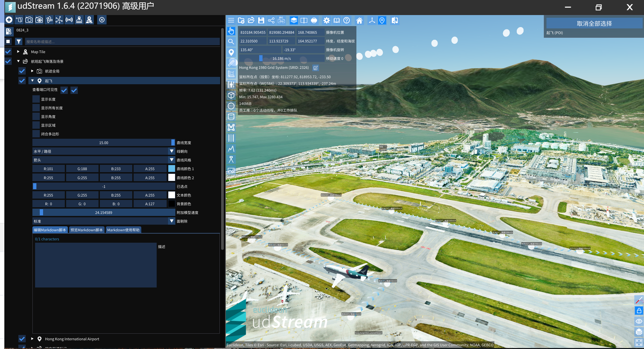Click the R:101 field of 直线颜色 1
Image resolution: width=644 pixels, height=349 pixels.
pyautogui.click(x=48, y=169)
